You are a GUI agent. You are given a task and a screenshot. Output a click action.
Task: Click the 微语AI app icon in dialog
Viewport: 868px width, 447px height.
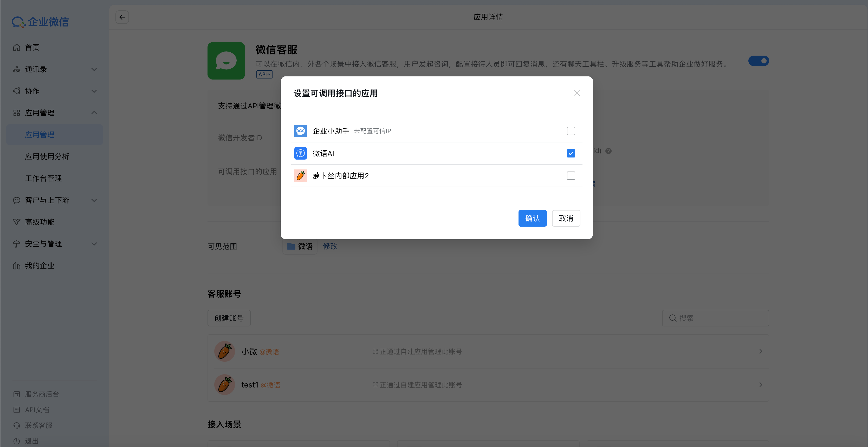point(300,153)
